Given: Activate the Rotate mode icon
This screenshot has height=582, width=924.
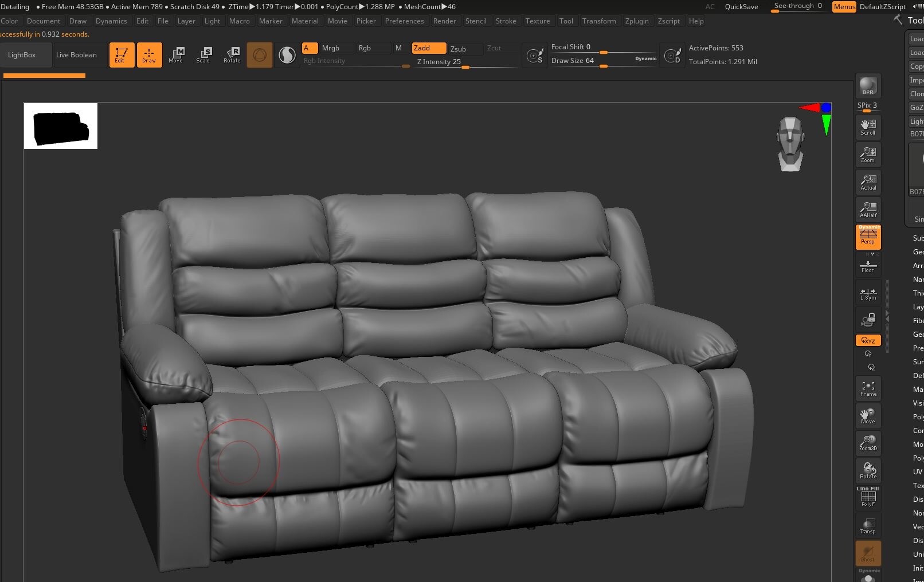Looking at the screenshot, I should click(x=232, y=54).
